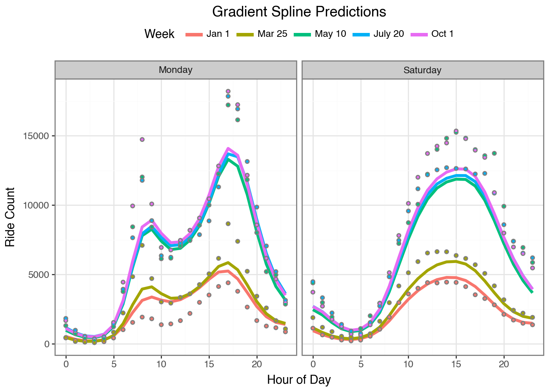The height and width of the screenshot is (392, 549).
Task: Click the July 20 legend text label
Action: (389, 34)
